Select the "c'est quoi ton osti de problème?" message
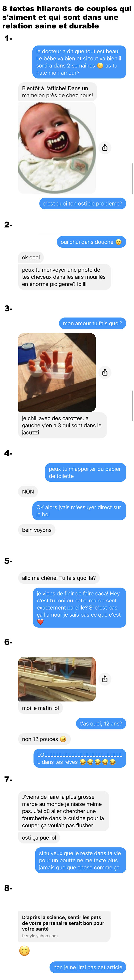This screenshot has height=980, width=134. [x=83, y=204]
